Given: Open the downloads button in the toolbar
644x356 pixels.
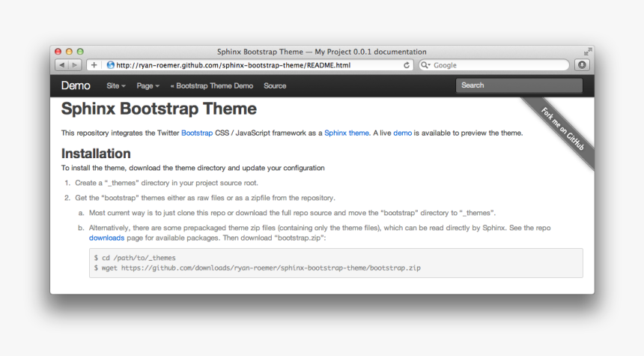Looking at the screenshot, I should click(x=582, y=65).
